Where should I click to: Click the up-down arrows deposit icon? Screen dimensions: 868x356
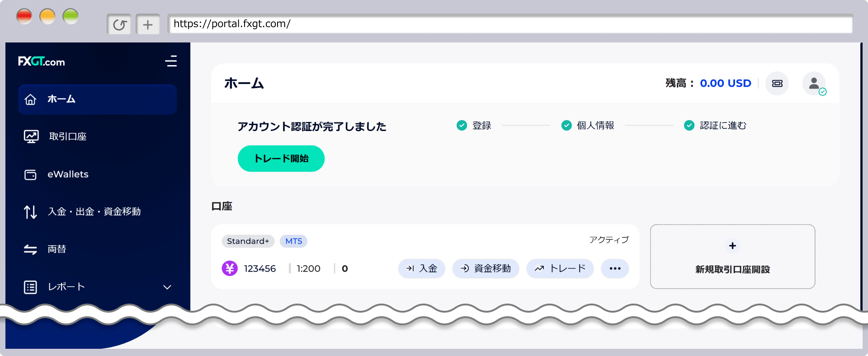click(30, 211)
